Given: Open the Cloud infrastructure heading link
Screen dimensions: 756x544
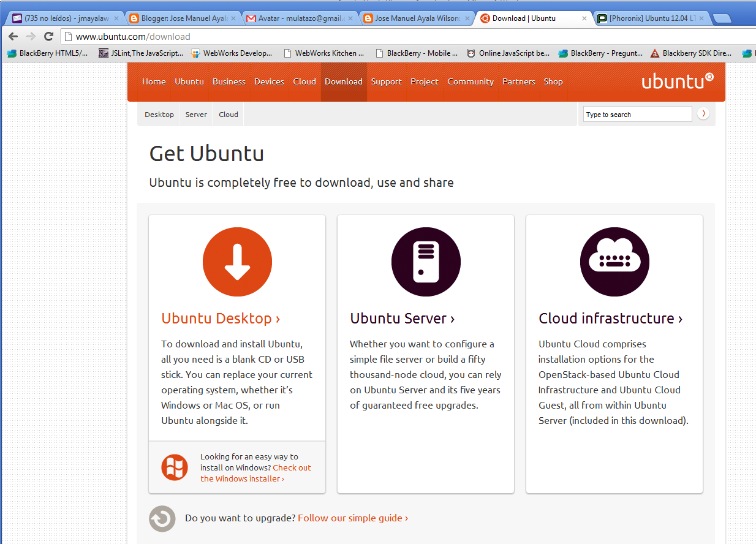Looking at the screenshot, I should pyautogui.click(x=610, y=319).
